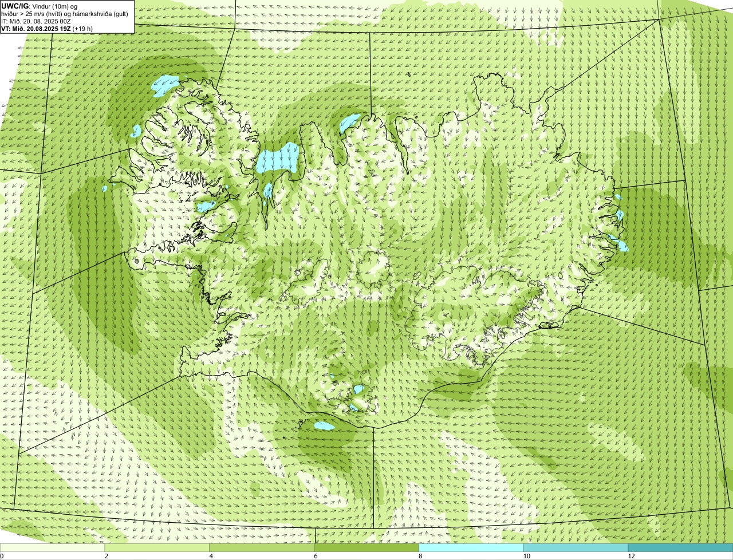733x560 pixels.
Task: Click the '4' label on the color scale
Action: 211,556
